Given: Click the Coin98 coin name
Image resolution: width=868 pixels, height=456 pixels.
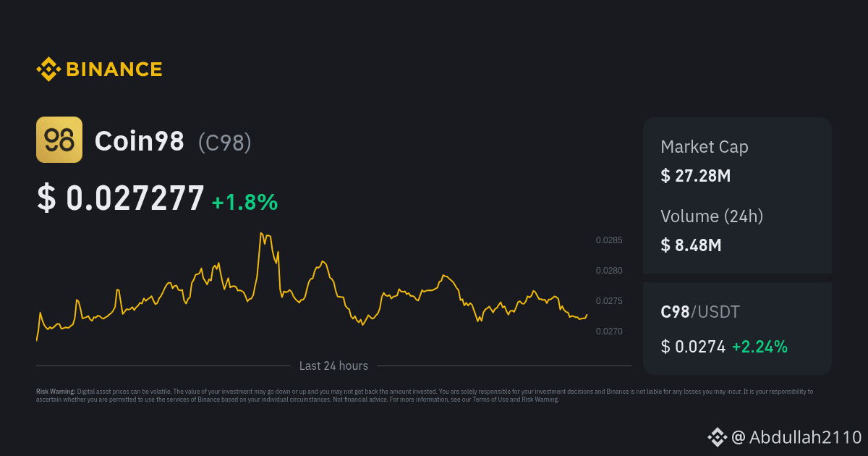Looking at the screenshot, I should point(140,141).
